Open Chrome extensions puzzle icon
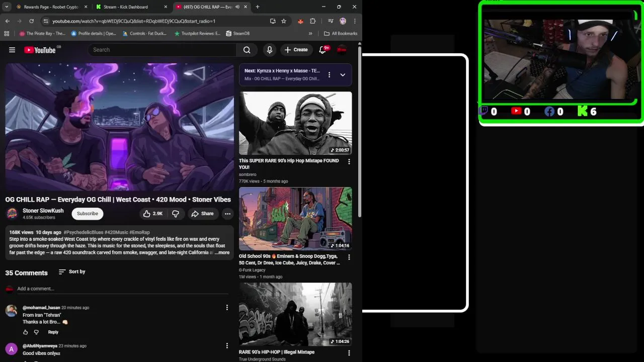Viewport: 644px width, 362px height. 312,21
